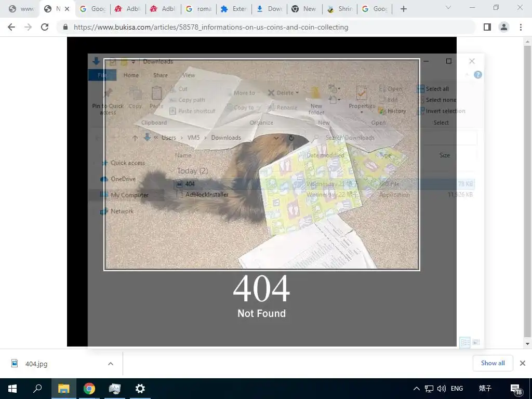Viewport: 532px width, 399px height.
Task: Click New folder in File Explorer
Action: [x=316, y=101]
